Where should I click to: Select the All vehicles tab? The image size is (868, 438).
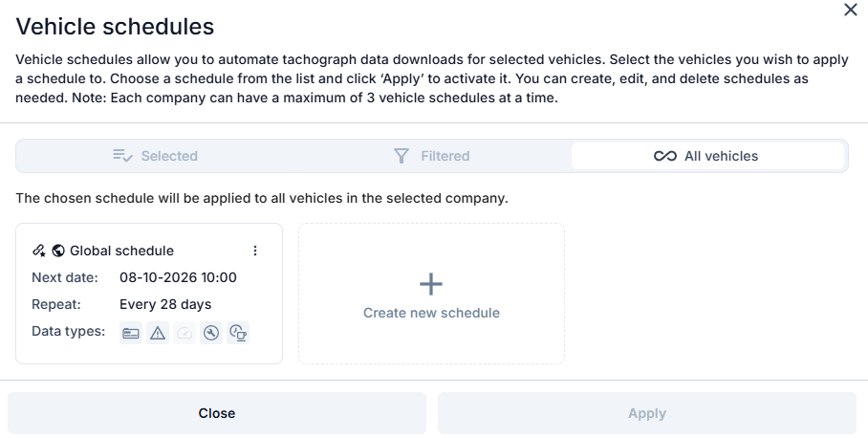[707, 156]
